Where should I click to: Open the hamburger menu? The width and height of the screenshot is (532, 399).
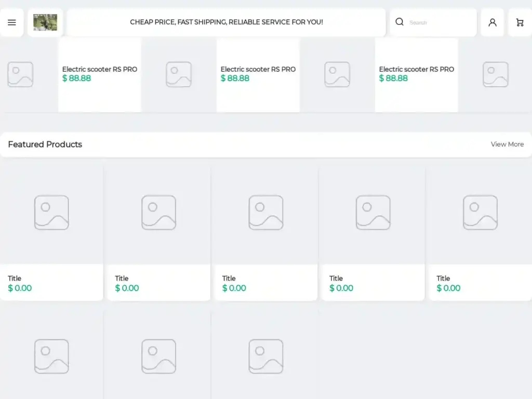click(12, 22)
